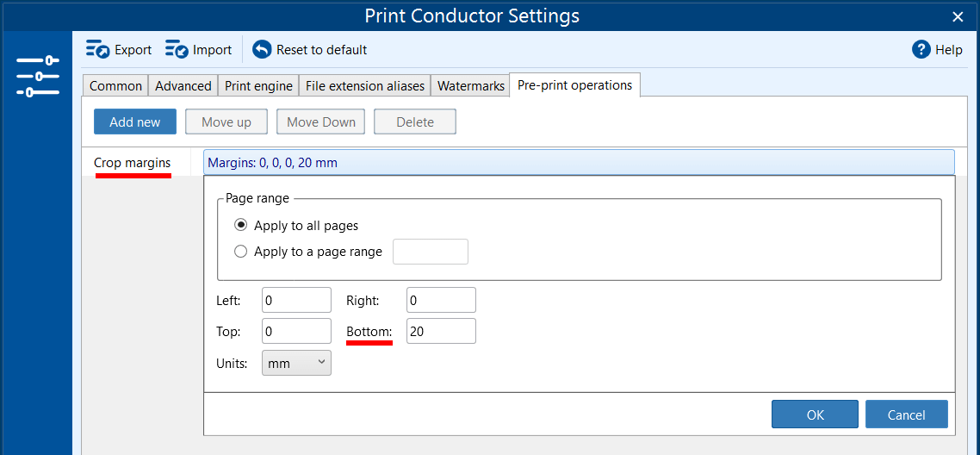Click the settings sliders icon in sidebar
This screenshot has width=980, height=455.
(37, 76)
